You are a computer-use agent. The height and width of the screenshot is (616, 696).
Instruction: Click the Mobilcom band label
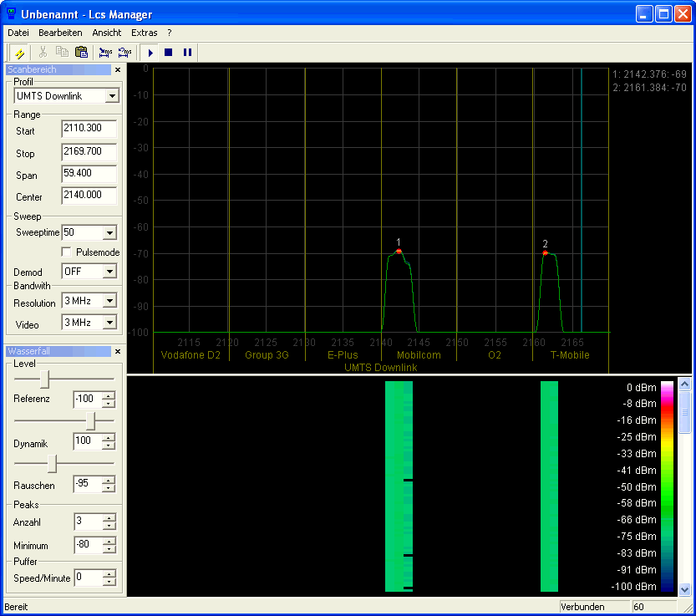pyautogui.click(x=419, y=355)
